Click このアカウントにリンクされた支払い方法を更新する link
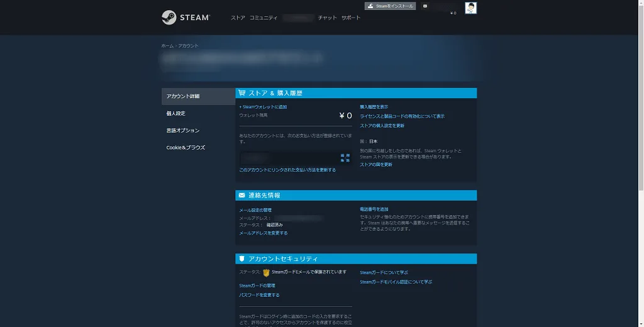Screen dimensions: 644x327 pos(287,170)
